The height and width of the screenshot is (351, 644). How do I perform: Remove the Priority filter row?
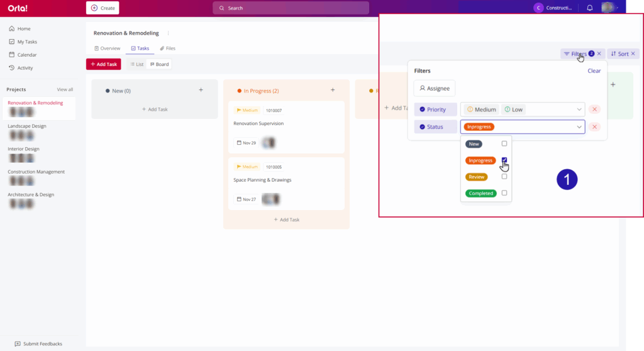(x=594, y=109)
